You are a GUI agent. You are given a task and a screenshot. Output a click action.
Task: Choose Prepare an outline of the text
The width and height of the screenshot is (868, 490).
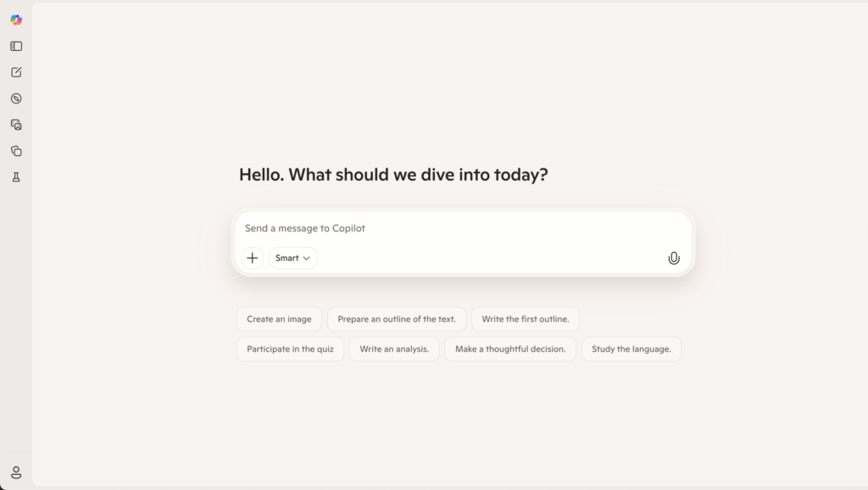point(396,319)
